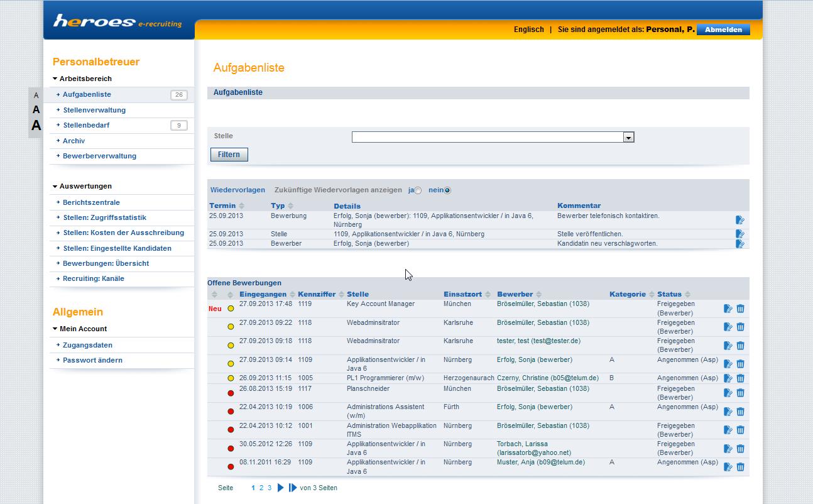Viewport: 813px width, 504px height.
Task: Open Berichtszentrale report
Action: [x=91, y=202]
